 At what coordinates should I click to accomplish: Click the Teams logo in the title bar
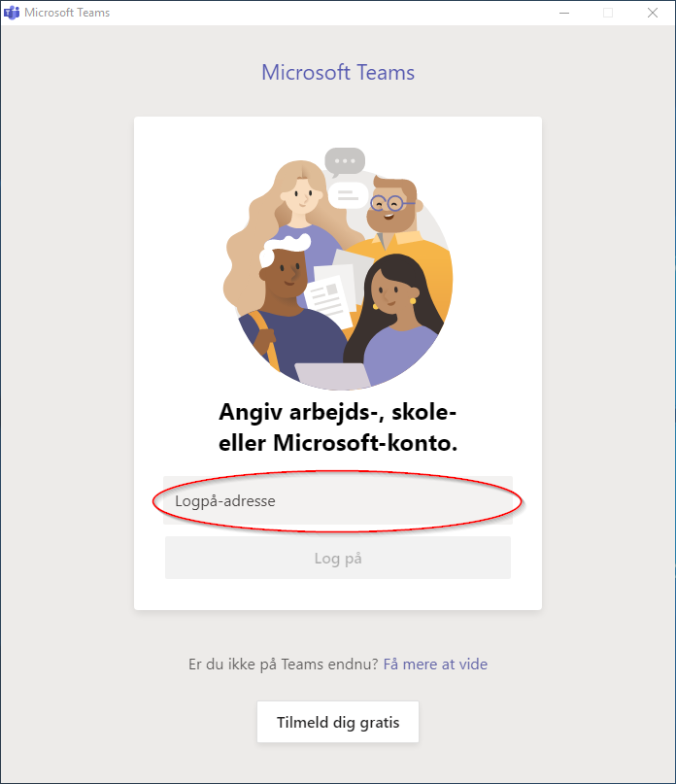click(x=12, y=13)
